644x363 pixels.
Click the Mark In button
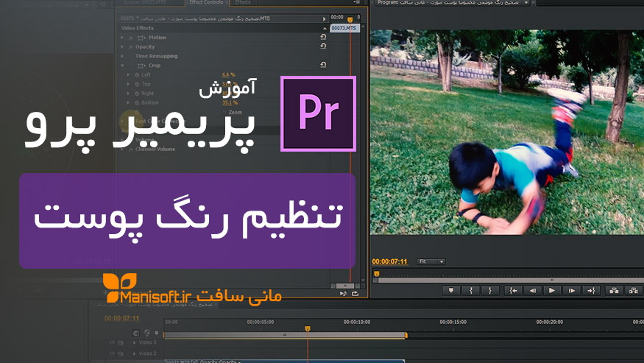(x=471, y=291)
